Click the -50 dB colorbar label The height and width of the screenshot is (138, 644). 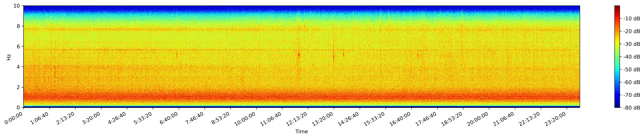(632, 70)
